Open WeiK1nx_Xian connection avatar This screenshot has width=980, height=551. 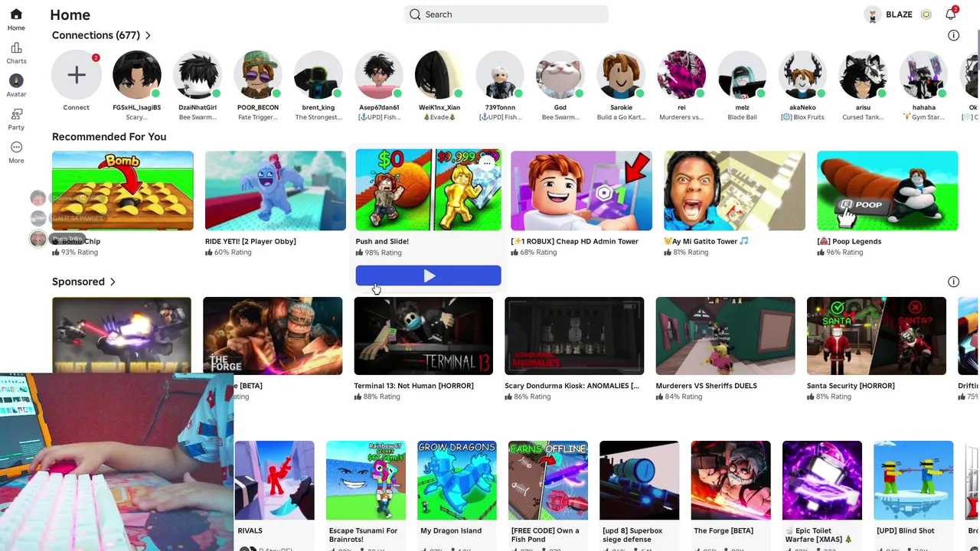coord(439,75)
